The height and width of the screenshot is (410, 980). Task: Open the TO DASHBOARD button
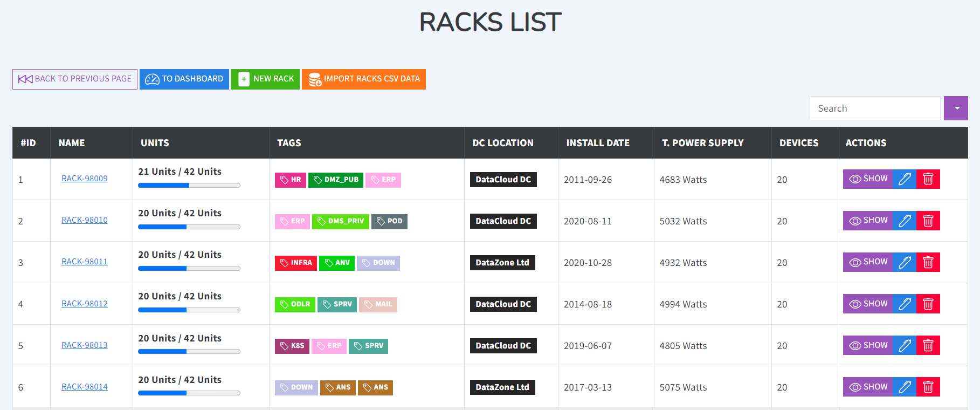click(184, 79)
